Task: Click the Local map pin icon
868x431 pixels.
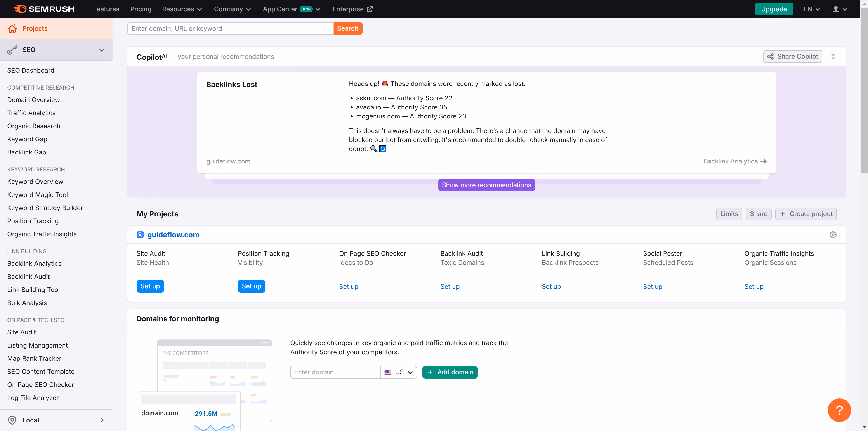Action: click(12, 420)
